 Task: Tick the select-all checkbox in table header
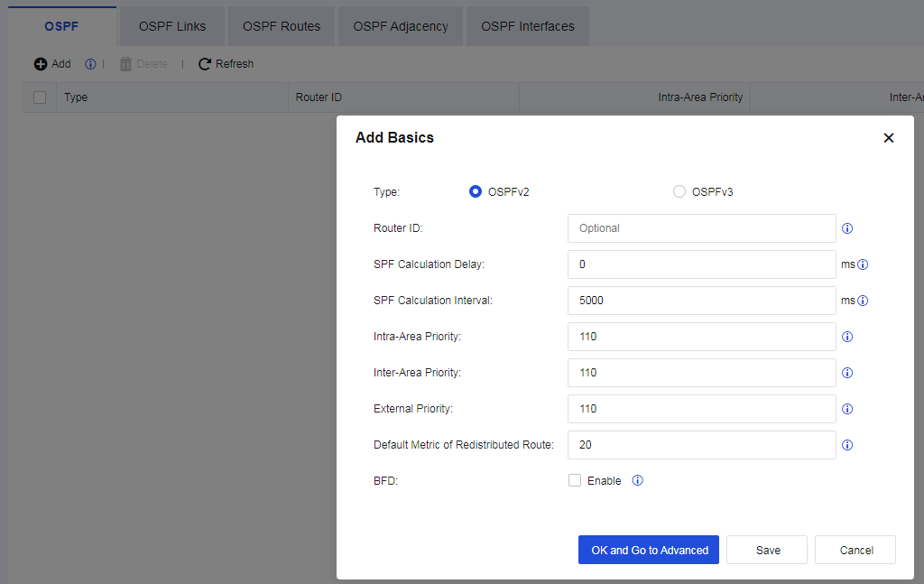[x=40, y=97]
